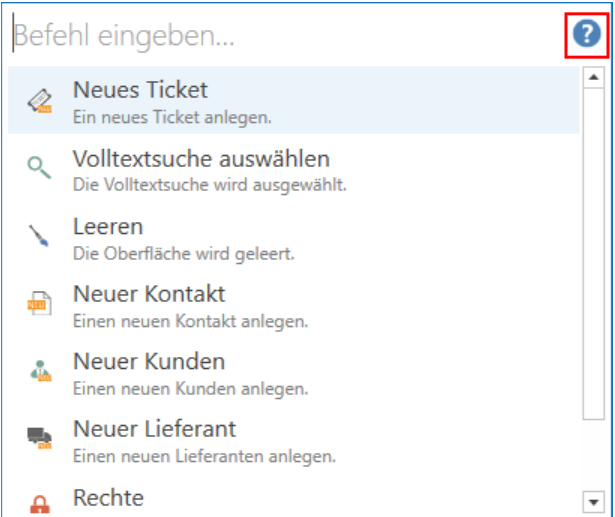615x517 pixels.
Task: Select 'Neuer Kontakt' entry
Action: tap(149, 294)
